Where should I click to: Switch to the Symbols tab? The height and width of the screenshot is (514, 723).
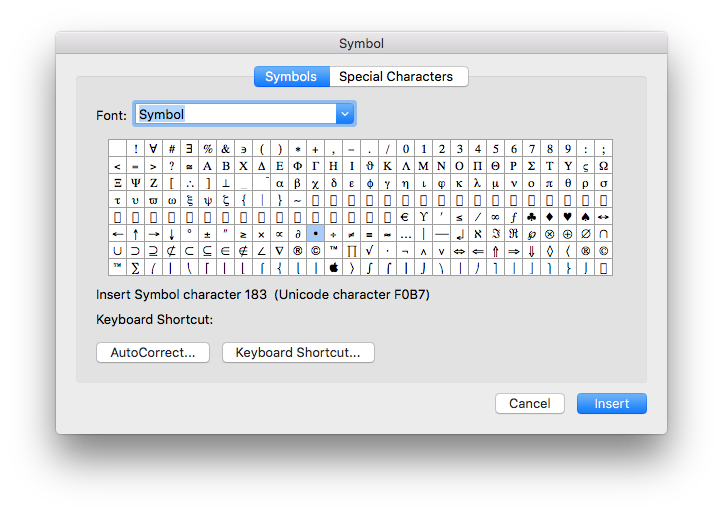point(291,77)
